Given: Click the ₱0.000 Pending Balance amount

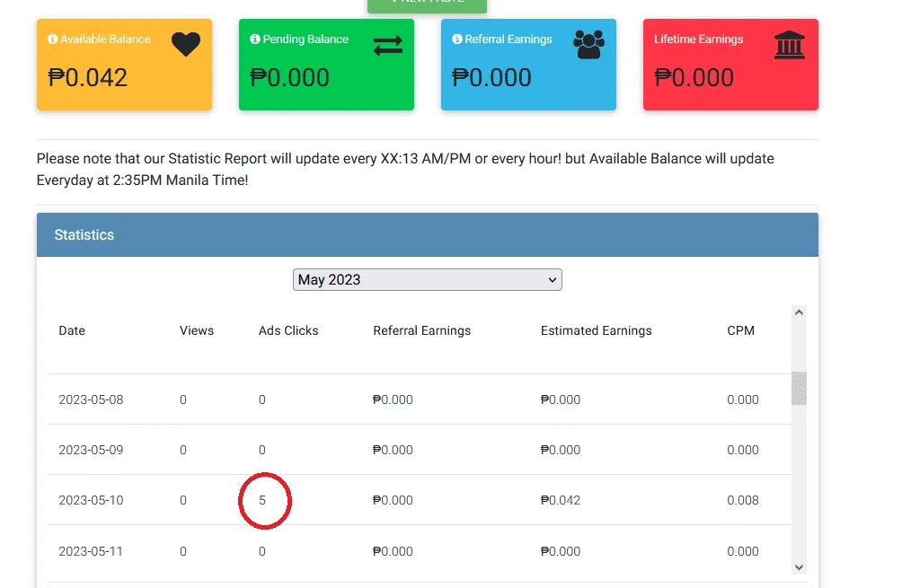Looking at the screenshot, I should point(289,77).
